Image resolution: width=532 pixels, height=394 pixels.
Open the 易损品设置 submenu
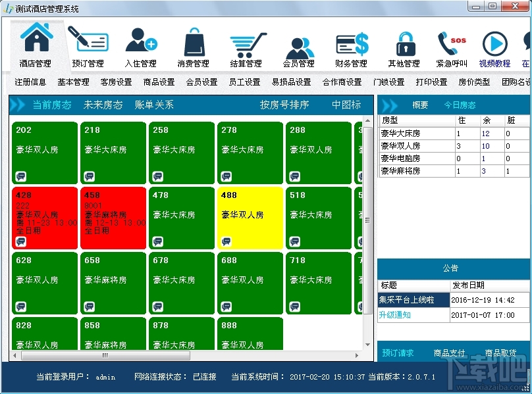pyautogui.click(x=291, y=82)
